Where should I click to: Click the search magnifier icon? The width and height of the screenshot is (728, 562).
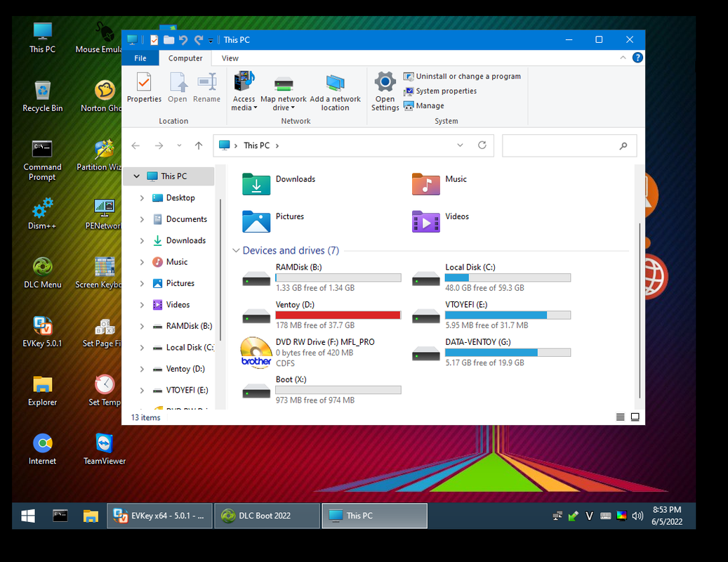pyautogui.click(x=623, y=146)
